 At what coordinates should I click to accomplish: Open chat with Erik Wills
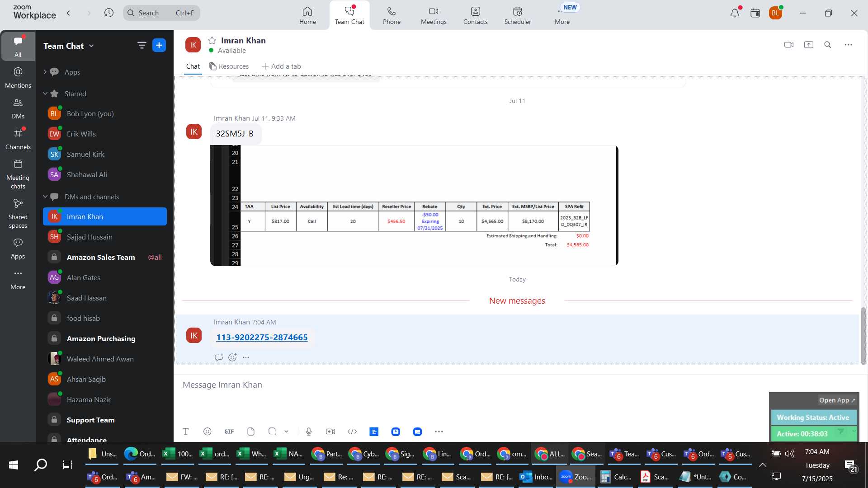105,134
